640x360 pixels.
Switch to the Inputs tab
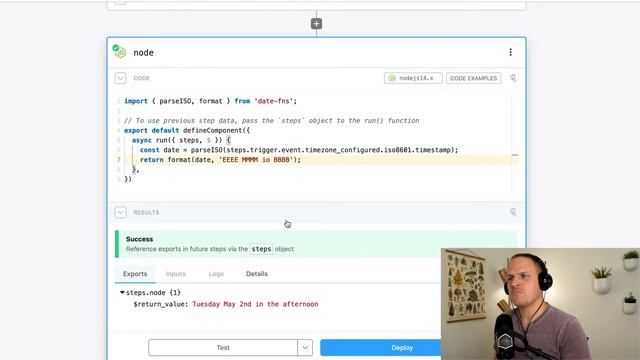(x=176, y=274)
